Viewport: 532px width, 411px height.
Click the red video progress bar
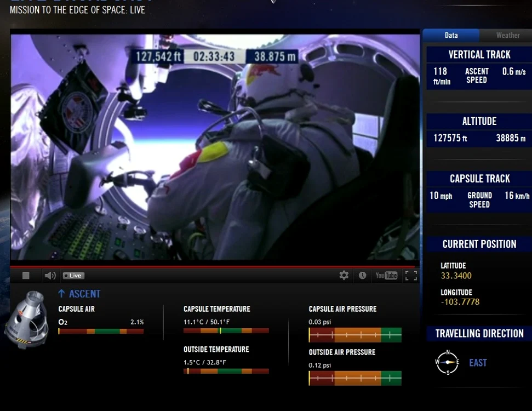213,267
